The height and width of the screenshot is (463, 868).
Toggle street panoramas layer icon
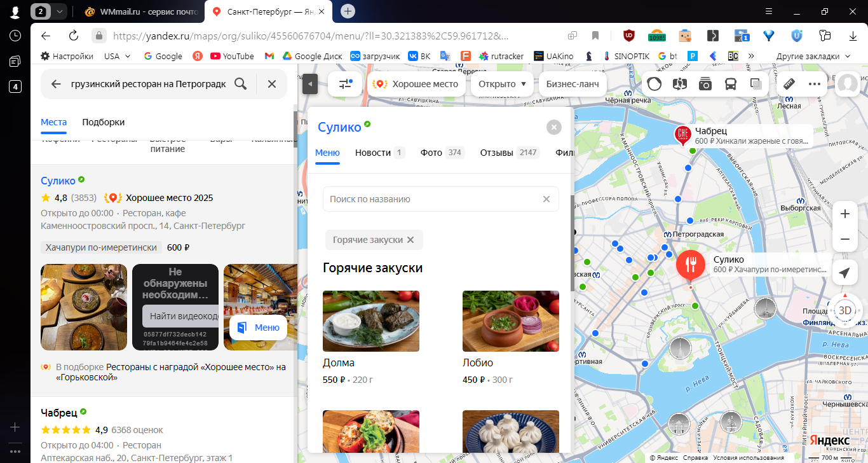(x=680, y=83)
